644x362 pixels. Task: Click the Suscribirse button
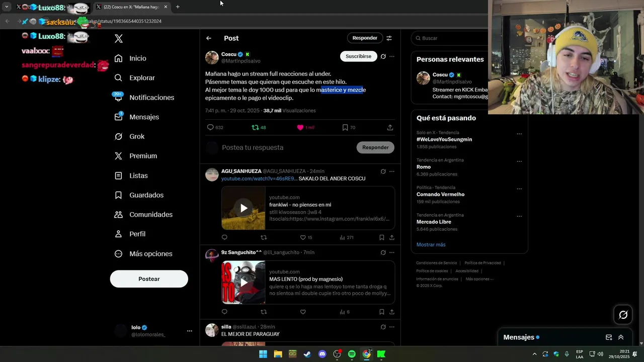(x=358, y=56)
